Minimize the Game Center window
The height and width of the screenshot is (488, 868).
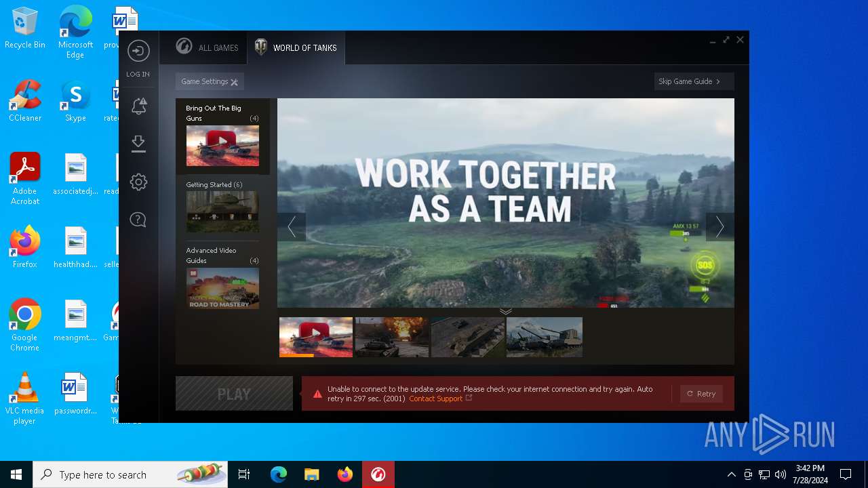pyautogui.click(x=713, y=41)
